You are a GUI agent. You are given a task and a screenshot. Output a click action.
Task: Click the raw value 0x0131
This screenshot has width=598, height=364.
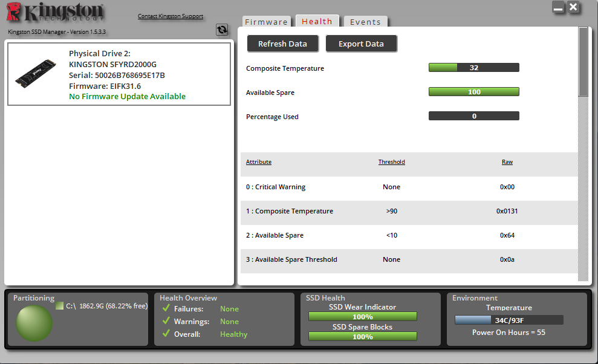(x=507, y=211)
